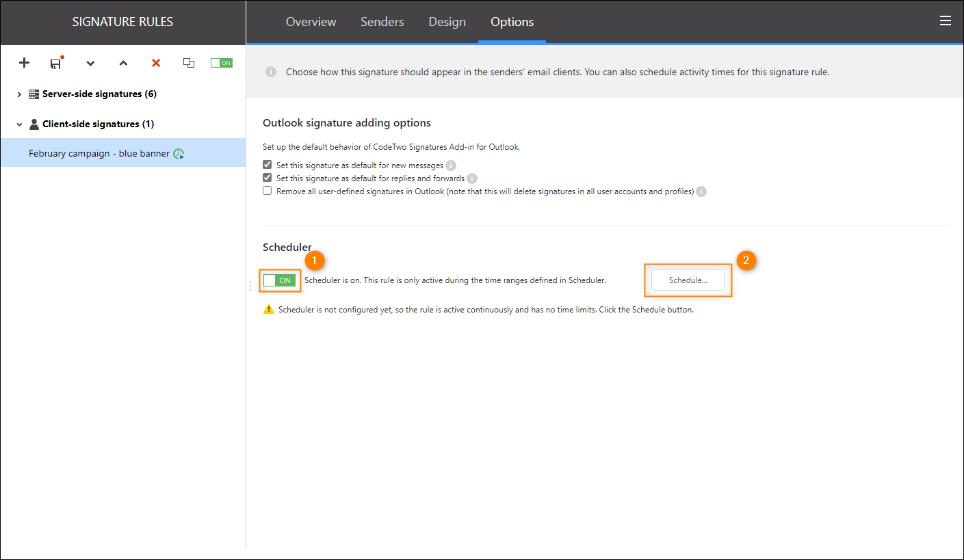Save changes using the save icon

coord(55,63)
